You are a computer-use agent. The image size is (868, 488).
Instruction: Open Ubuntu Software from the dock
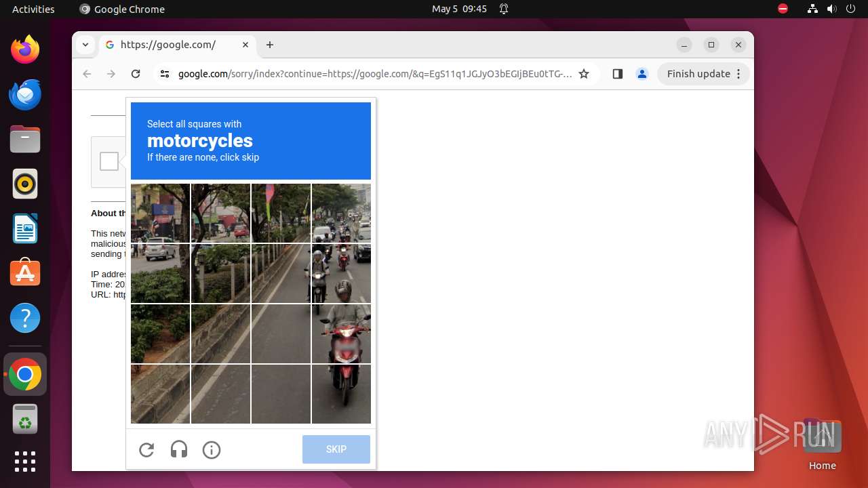pyautogui.click(x=25, y=273)
